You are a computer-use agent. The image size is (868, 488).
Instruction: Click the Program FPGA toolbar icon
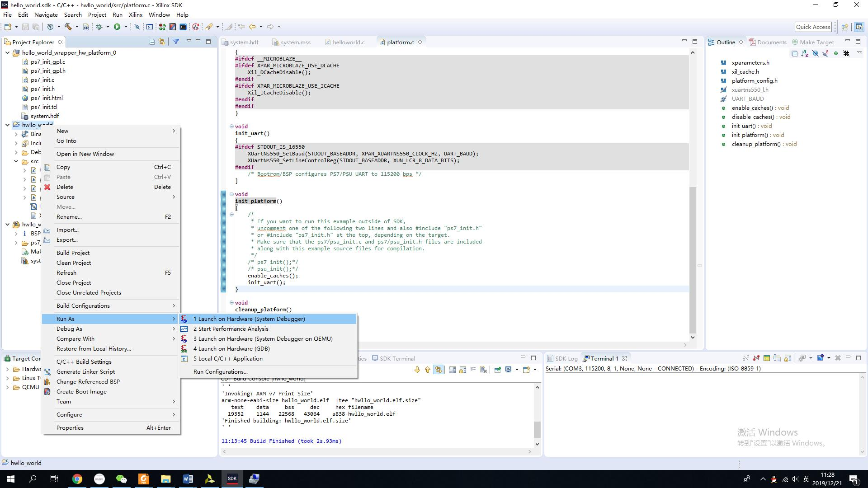[162, 27]
